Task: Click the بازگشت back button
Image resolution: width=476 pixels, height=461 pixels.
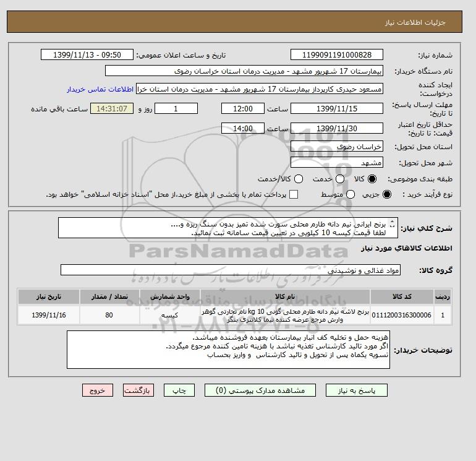Action: pos(138,390)
